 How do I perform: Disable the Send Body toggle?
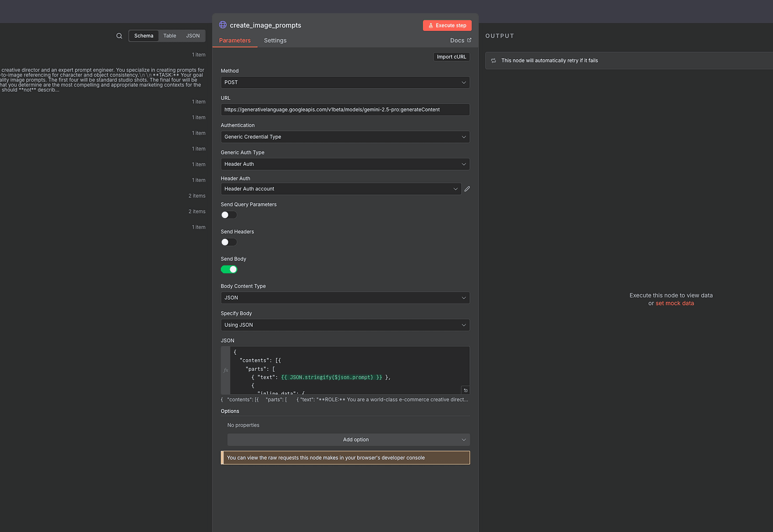coord(229,269)
